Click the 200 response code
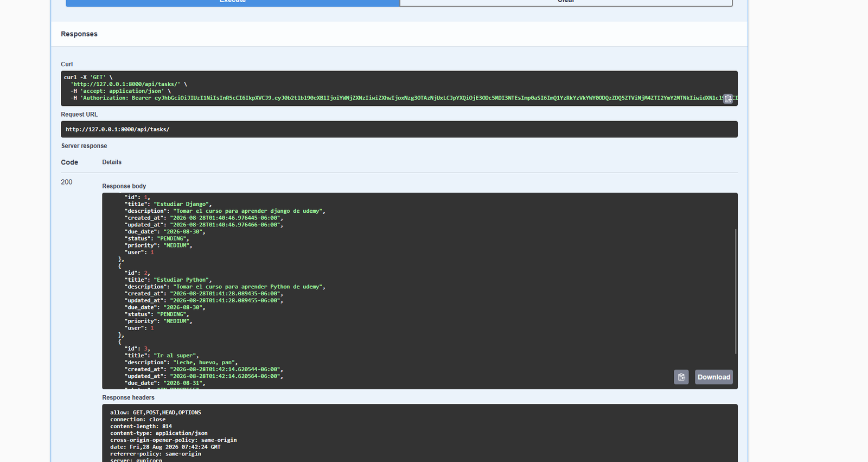 point(67,182)
